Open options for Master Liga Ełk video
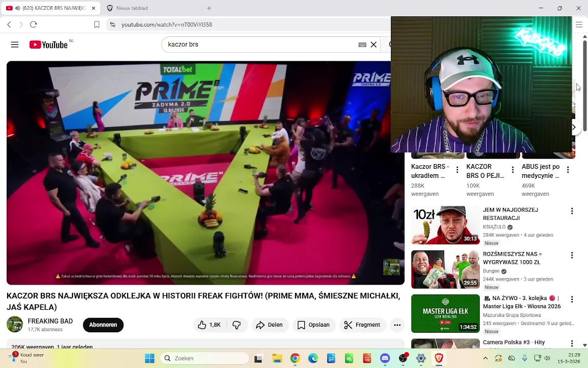The width and height of the screenshot is (588, 368). [572, 300]
